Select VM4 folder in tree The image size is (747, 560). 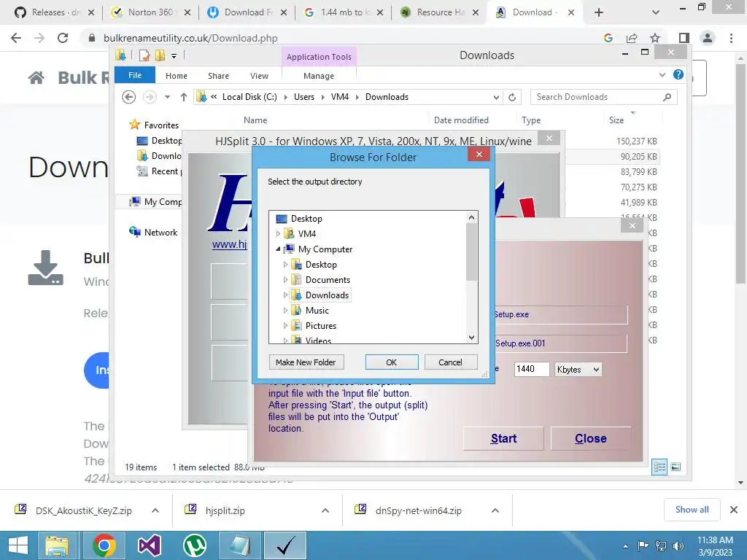pos(307,234)
